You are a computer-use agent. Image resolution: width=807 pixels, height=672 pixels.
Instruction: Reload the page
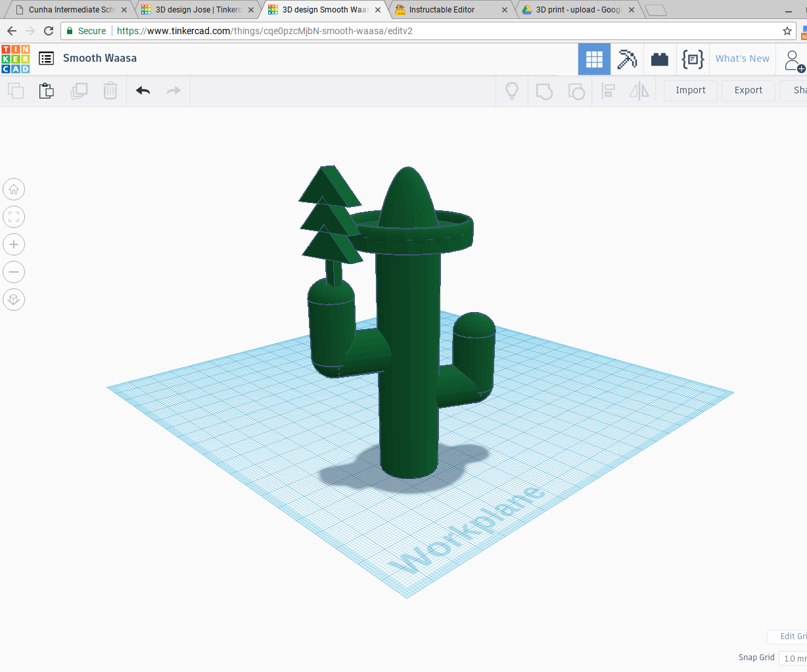[49, 31]
